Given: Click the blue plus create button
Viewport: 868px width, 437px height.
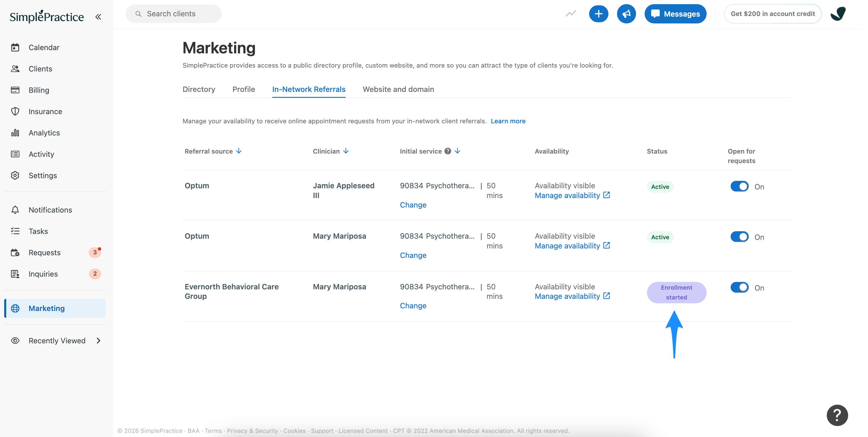Looking at the screenshot, I should click(x=598, y=14).
